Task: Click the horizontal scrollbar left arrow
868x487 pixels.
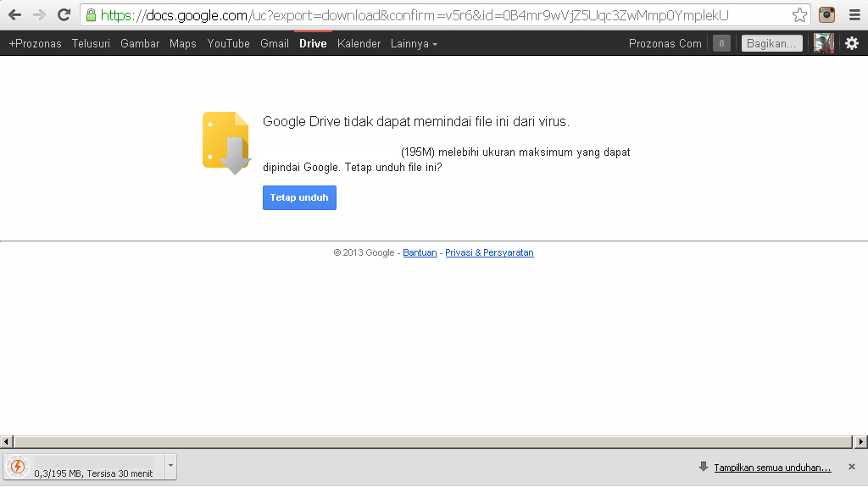Action: (6, 441)
